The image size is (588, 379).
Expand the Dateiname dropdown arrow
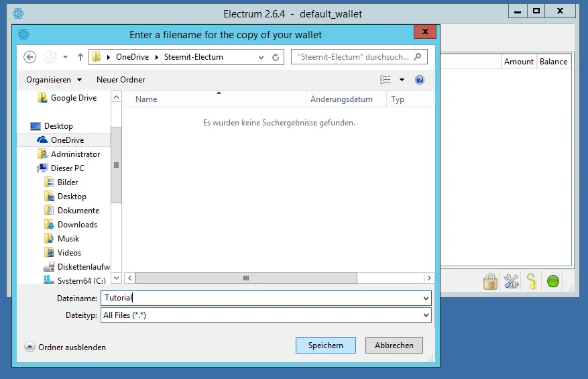(426, 299)
